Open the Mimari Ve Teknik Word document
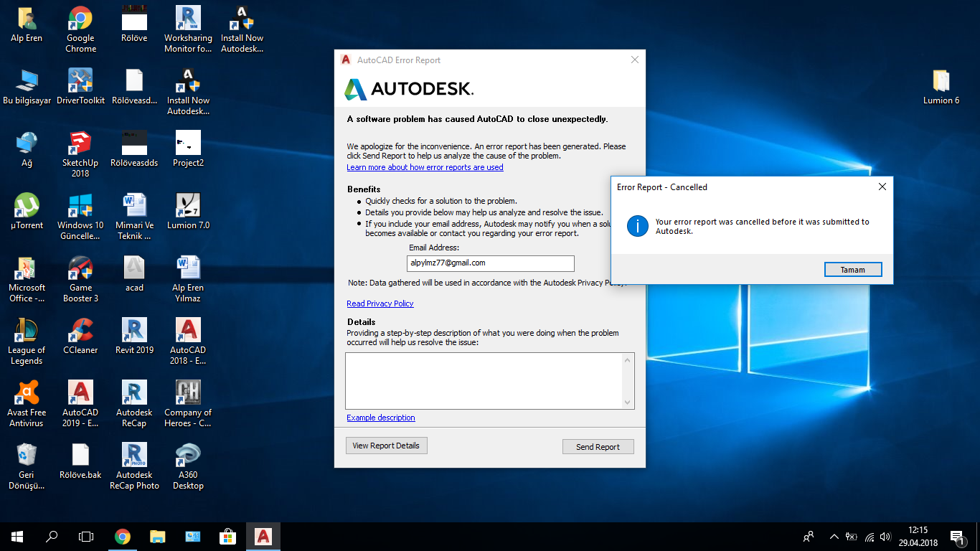The height and width of the screenshot is (551, 980). [x=134, y=217]
